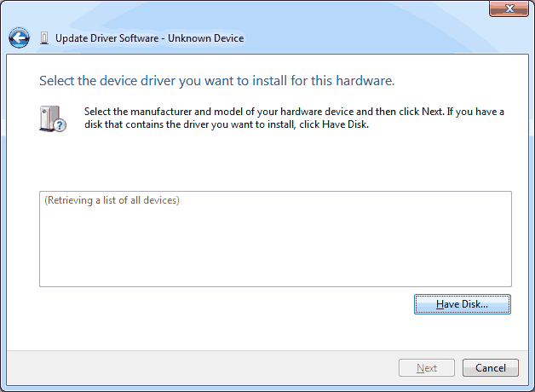Click the blank white area above the device list
535x392 pixels.
[275, 162]
